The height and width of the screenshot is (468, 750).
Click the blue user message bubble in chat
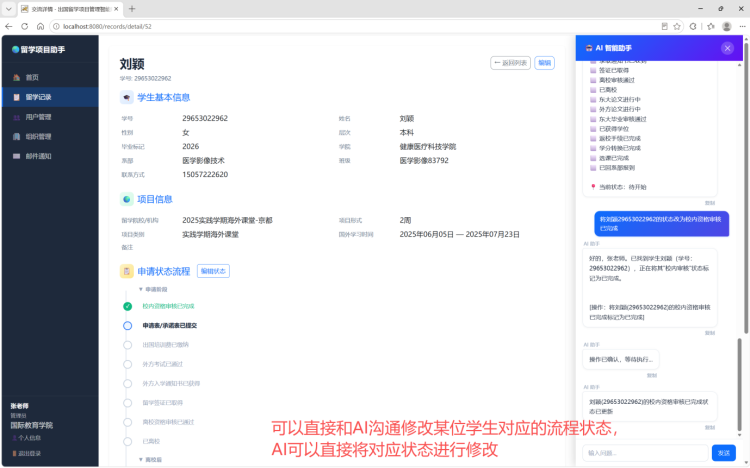(x=662, y=223)
